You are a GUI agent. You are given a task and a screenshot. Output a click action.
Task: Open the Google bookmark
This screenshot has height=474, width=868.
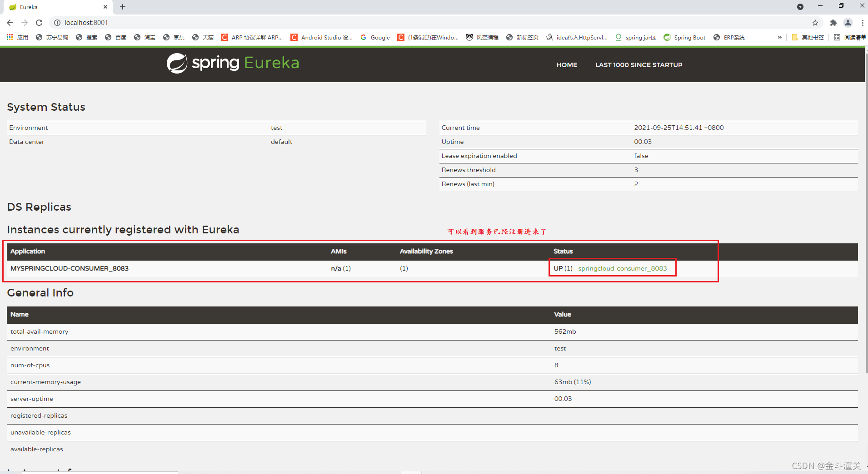tap(375, 37)
